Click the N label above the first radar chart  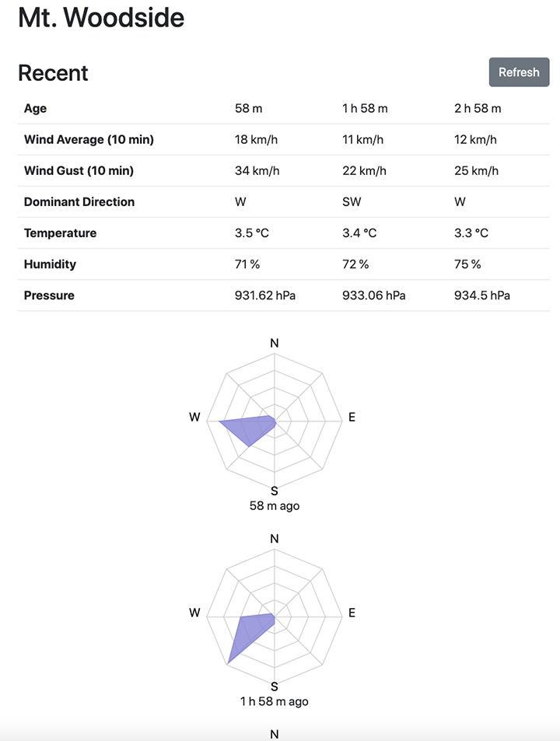coord(274,343)
